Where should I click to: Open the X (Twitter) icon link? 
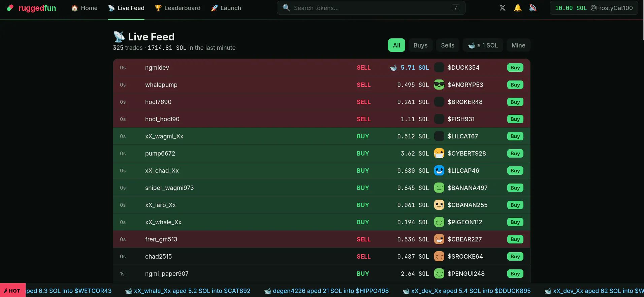pos(502,8)
